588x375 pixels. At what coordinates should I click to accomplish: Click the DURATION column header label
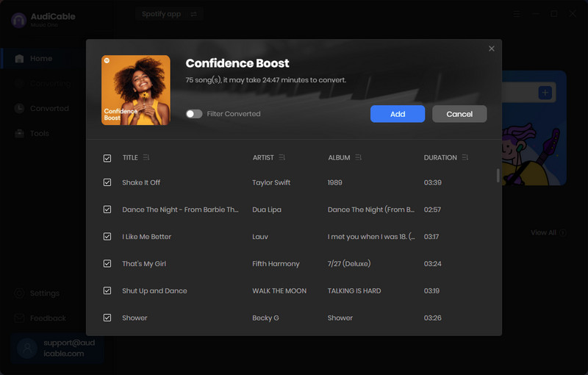pyautogui.click(x=440, y=158)
